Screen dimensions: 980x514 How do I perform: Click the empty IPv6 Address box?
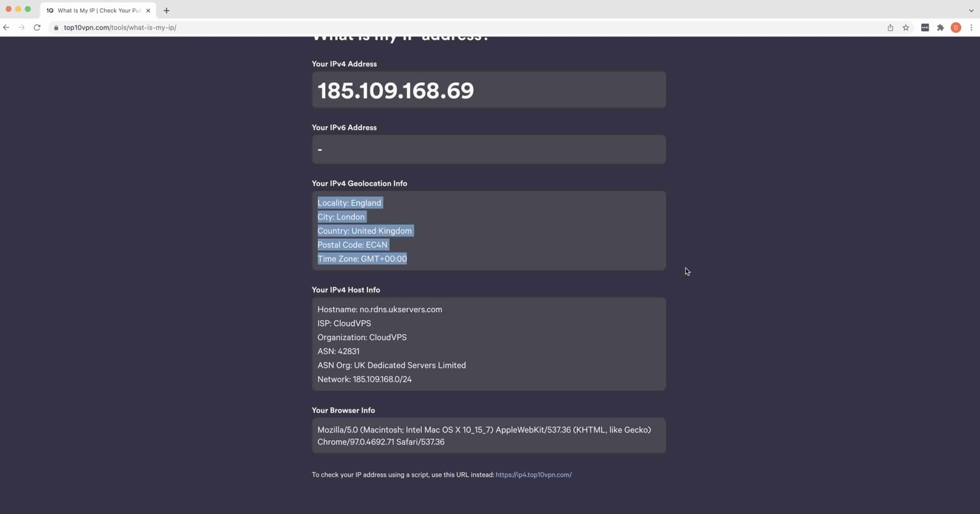pos(488,149)
